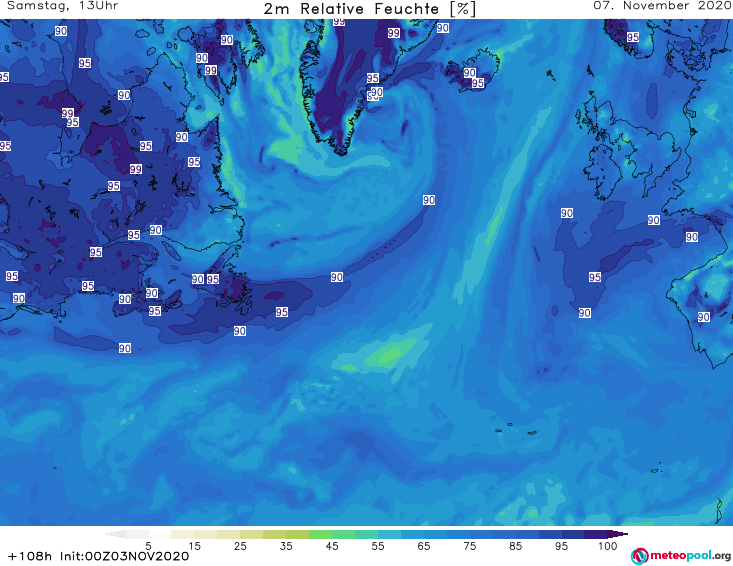733x566 pixels.
Task: Select the '2m Relative Feuchte [%]' map title
Action: 369,9
